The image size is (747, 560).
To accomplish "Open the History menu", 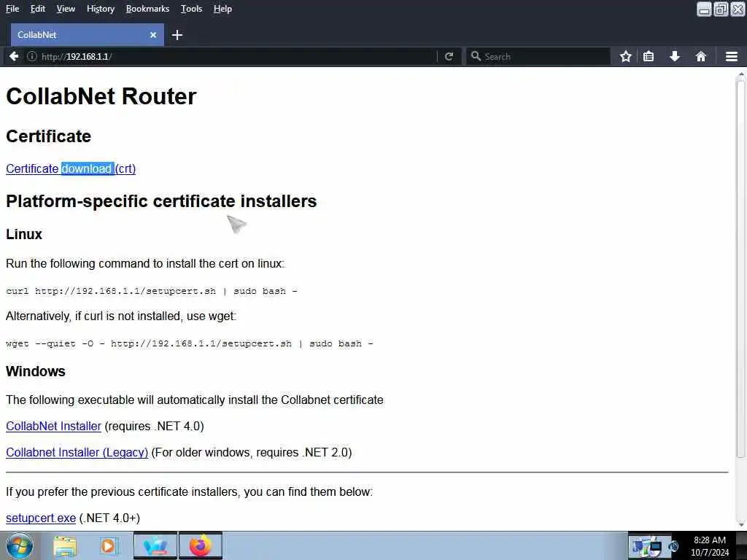I will click(101, 9).
